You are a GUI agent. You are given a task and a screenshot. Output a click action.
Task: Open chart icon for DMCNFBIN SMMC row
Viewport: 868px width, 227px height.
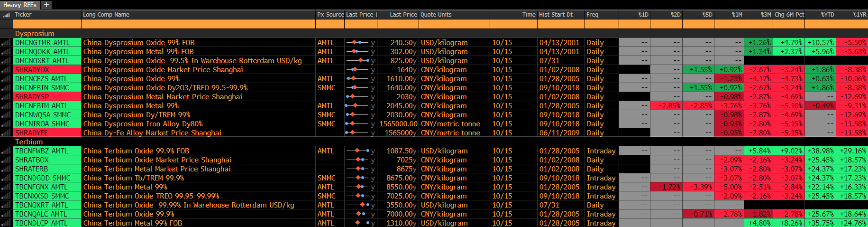[6, 88]
